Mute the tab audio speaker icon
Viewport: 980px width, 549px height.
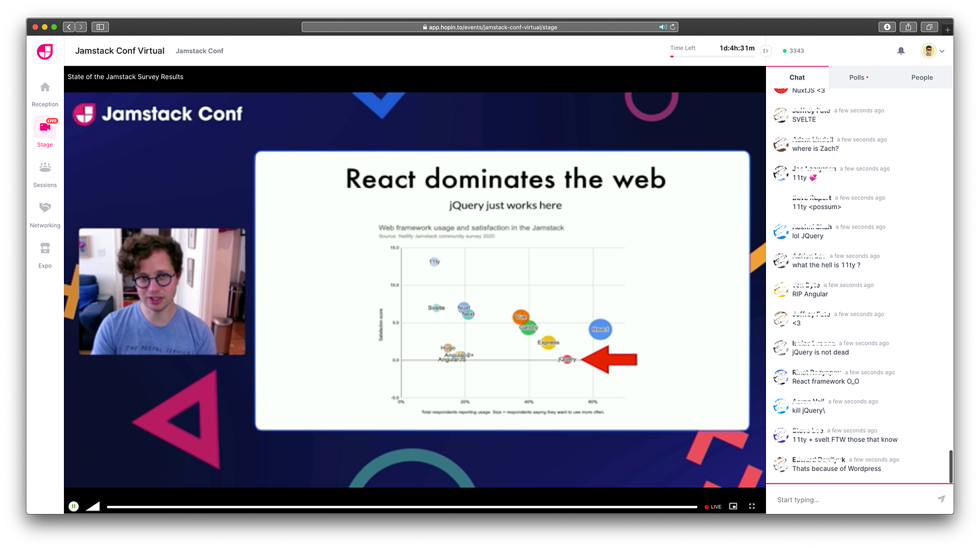pyautogui.click(x=663, y=27)
